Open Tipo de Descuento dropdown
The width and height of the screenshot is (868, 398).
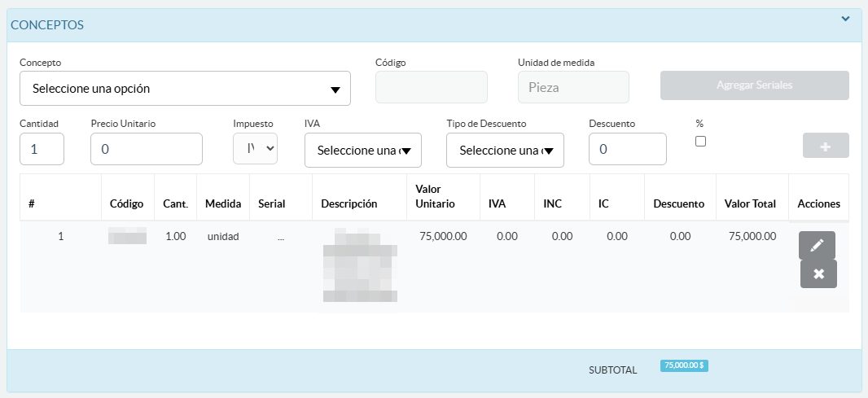click(505, 151)
